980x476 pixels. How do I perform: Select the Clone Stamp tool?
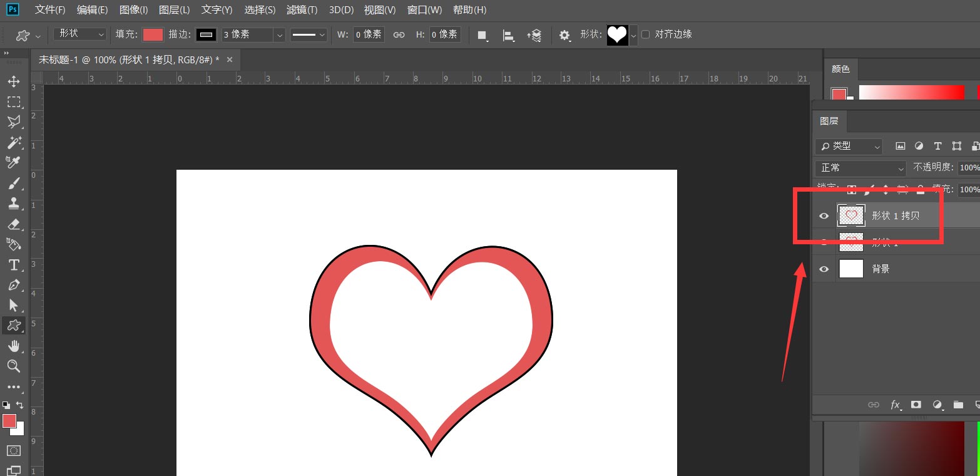click(x=14, y=203)
